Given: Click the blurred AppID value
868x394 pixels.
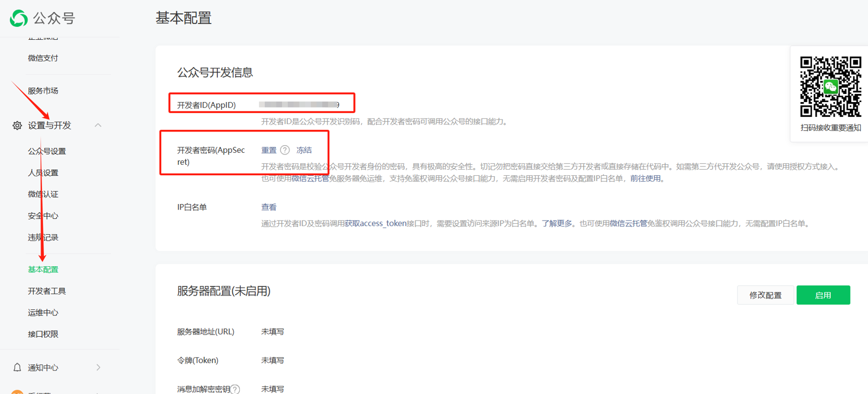Looking at the screenshot, I should pyautogui.click(x=299, y=104).
